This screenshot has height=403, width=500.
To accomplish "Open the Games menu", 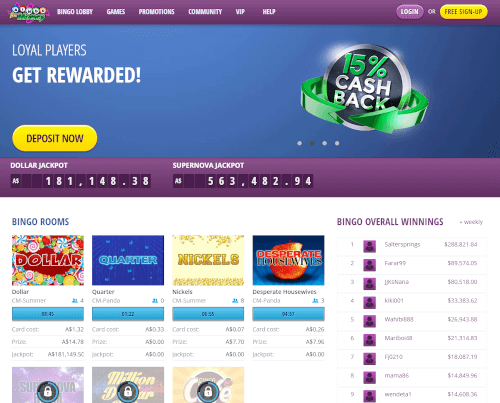I will pyautogui.click(x=116, y=12).
